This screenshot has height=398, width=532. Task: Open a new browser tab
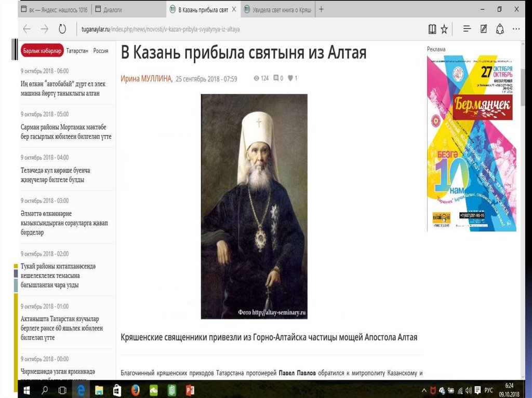point(321,9)
